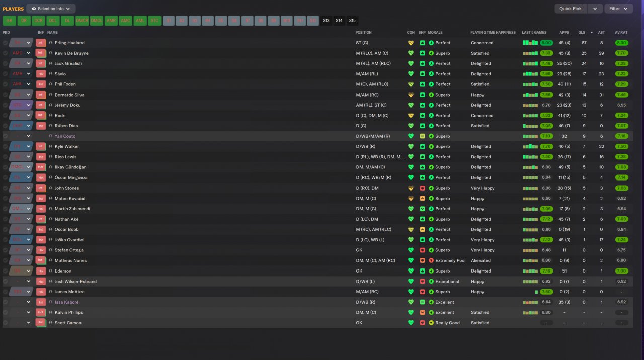The height and width of the screenshot is (360, 644).
Task: Click Kevin De Bruyne's 7.32 last-games rating
Action: click(546, 53)
